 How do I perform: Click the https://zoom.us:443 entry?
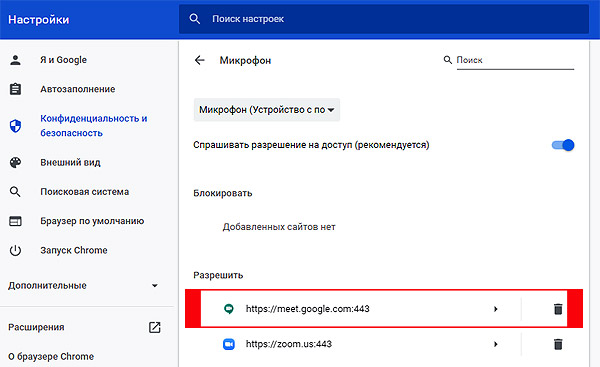(289, 344)
